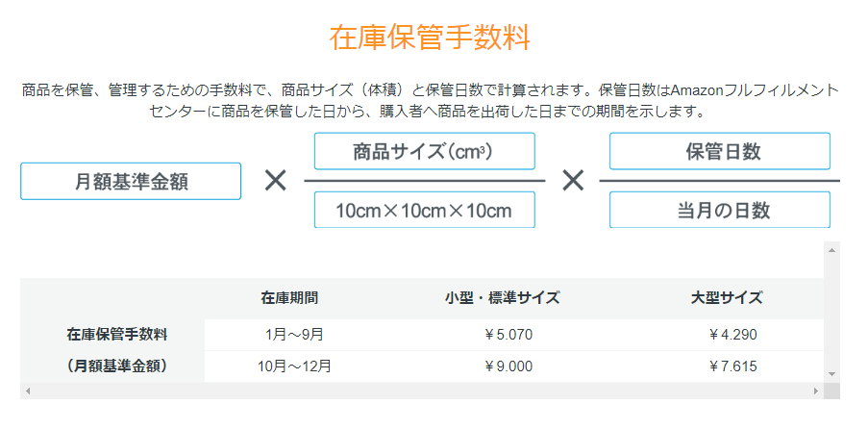Image resolution: width=868 pixels, height=429 pixels.
Task: Click the 在庫保管手数料 page heading
Action: click(430, 38)
